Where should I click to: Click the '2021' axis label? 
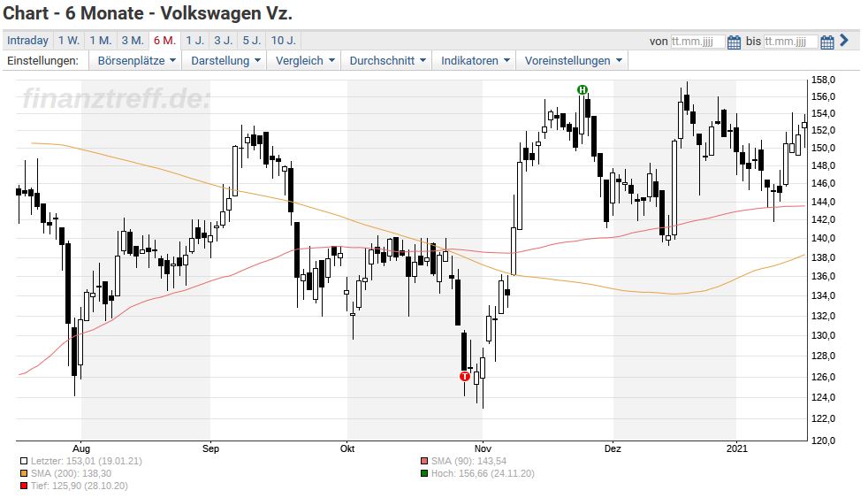click(737, 448)
